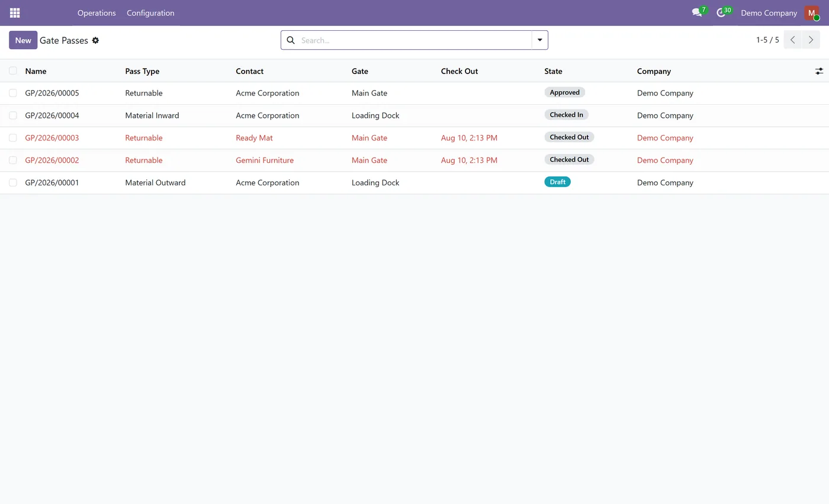Open the Configuration menu

click(x=150, y=13)
